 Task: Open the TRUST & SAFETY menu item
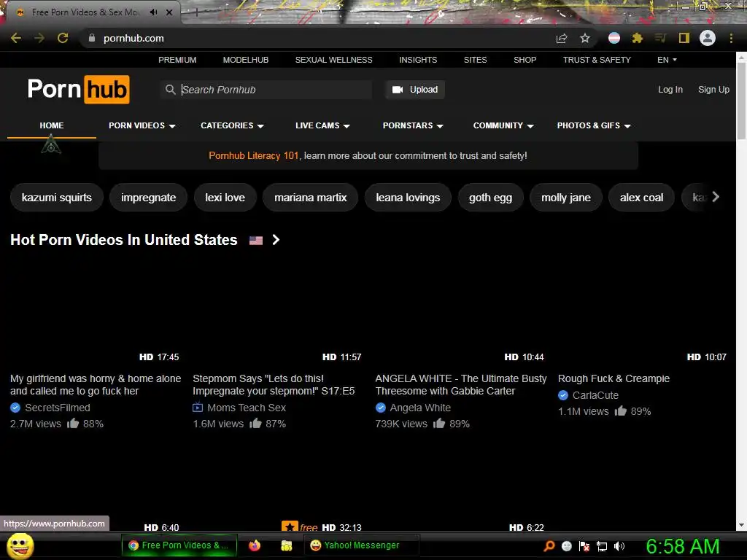pos(597,60)
